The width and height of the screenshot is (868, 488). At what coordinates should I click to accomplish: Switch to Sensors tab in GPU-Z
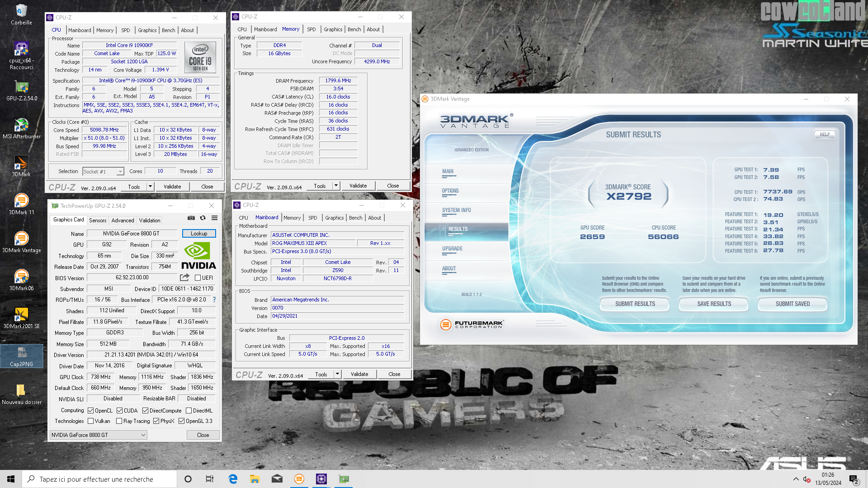(x=98, y=221)
